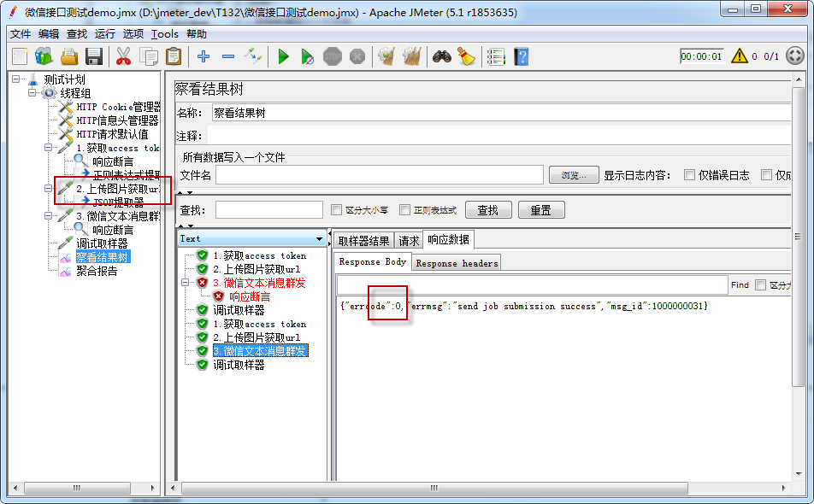The width and height of the screenshot is (814, 504).
Task: Select HTTP信息头管理器 node in tree
Action: 117,120
